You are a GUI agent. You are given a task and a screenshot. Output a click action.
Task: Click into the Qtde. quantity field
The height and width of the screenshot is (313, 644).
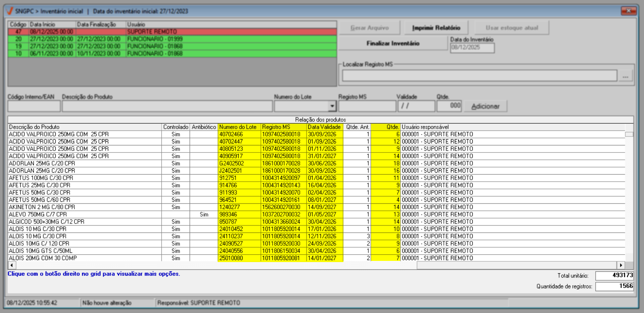(x=449, y=106)
